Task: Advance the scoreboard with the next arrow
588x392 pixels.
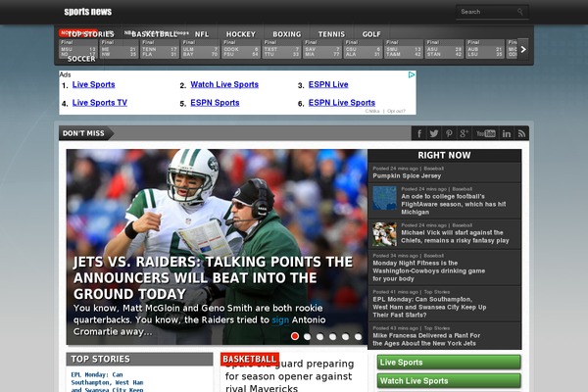Action: 523,49
